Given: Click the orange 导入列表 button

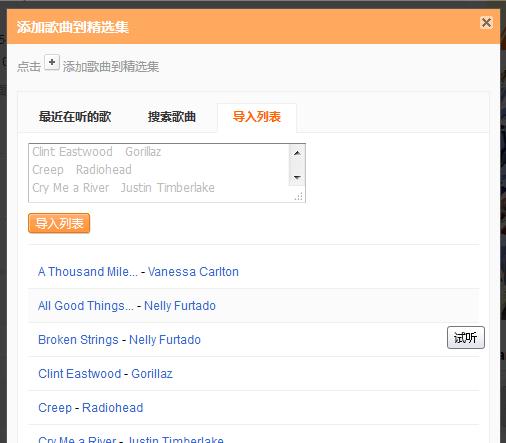Looking at the screenshot, I should [x=59, y=223].
